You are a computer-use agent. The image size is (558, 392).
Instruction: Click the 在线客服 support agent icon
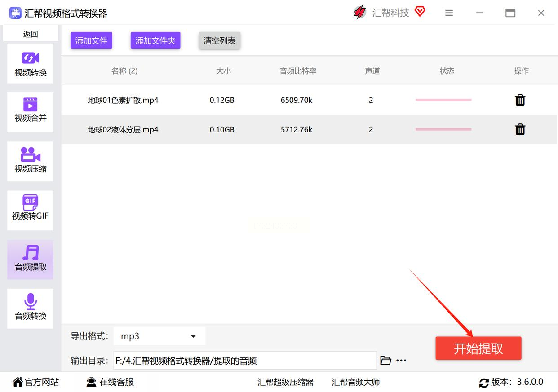(91, 382)
